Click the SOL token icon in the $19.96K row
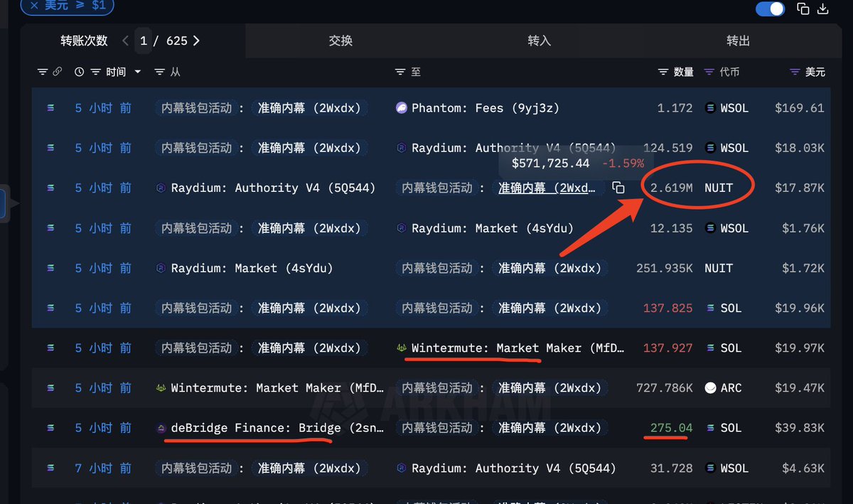Screen dimensions: 853x504 (x=711, y=309)
